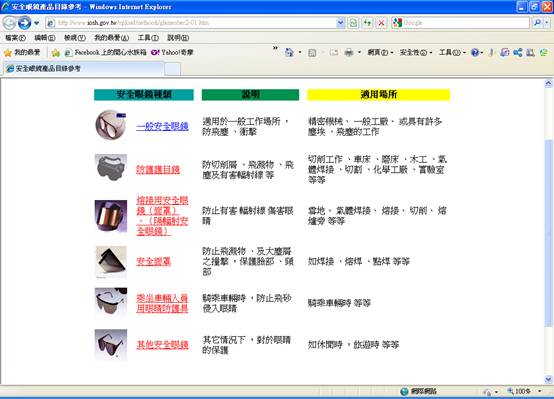
Task: Click the scrollbar down arrow
Action: [x=548, y=380]
